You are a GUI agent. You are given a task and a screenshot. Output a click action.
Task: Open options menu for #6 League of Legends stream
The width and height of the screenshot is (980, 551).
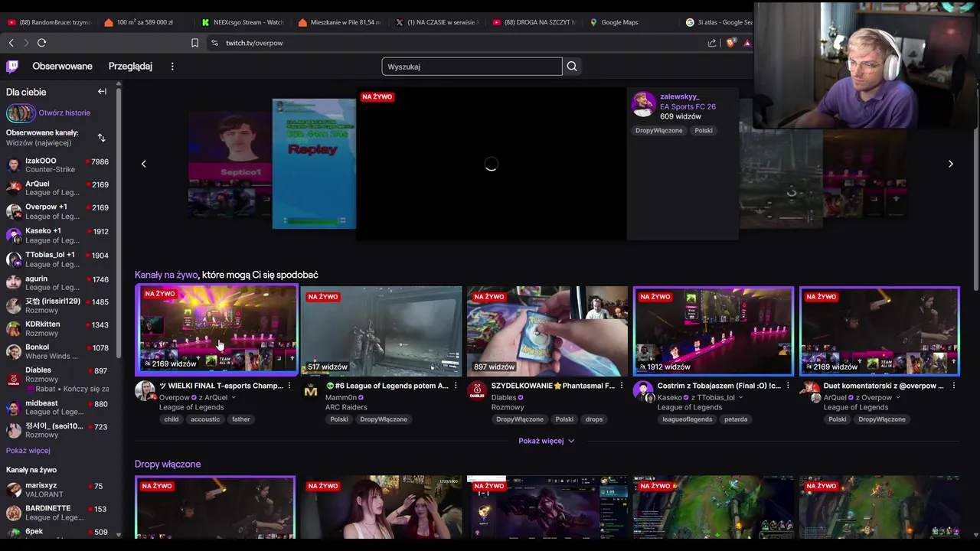(456, 386)
